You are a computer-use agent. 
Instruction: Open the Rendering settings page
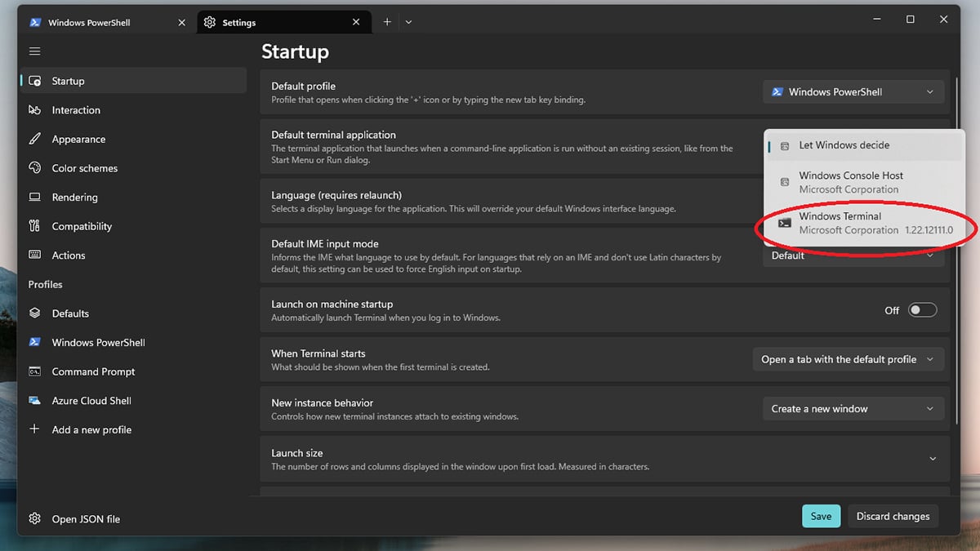pos(132,198)
